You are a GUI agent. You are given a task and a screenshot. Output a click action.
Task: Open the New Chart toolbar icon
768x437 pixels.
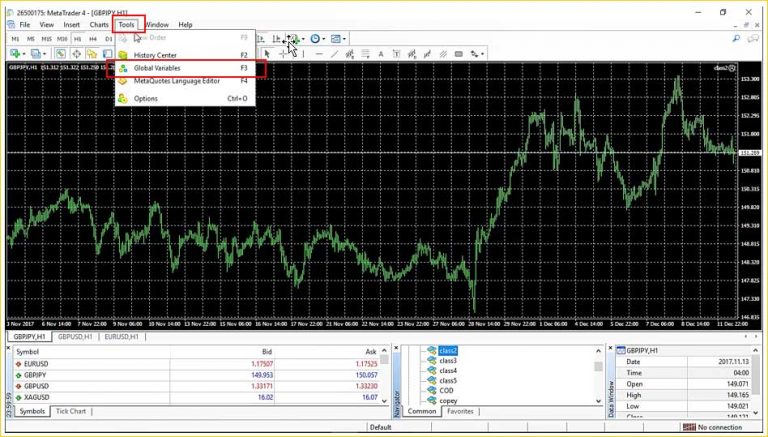click(x=15, y=53)
